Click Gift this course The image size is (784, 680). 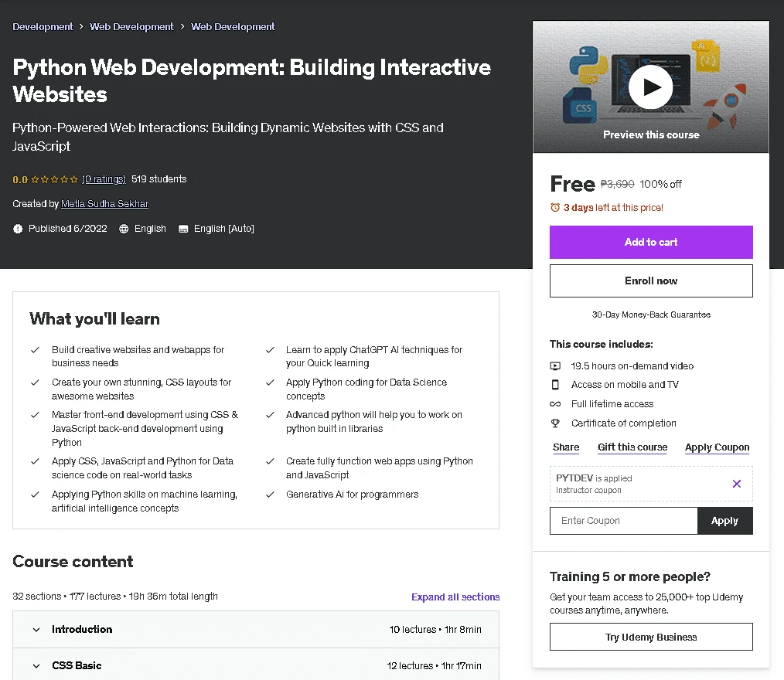pyautogui.click(x=632, y=447)
